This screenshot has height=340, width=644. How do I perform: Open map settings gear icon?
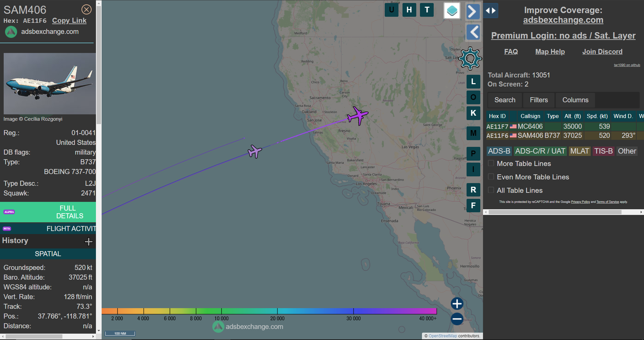coord(470,58)
